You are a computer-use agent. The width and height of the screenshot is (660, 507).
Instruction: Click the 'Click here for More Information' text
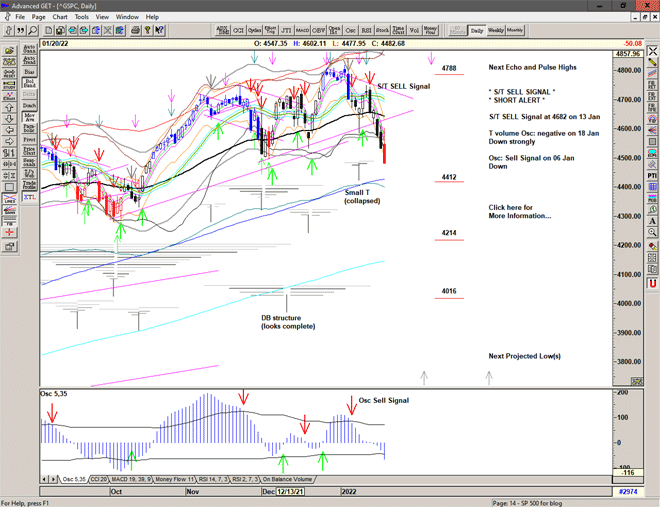[x=518, y=211]
